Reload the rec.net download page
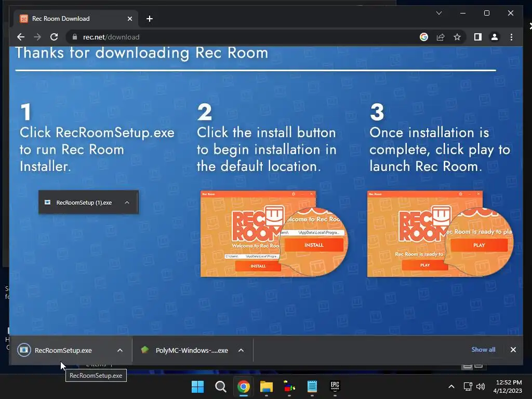Screen dimensions: 532x399 click(x=54, y=37)
